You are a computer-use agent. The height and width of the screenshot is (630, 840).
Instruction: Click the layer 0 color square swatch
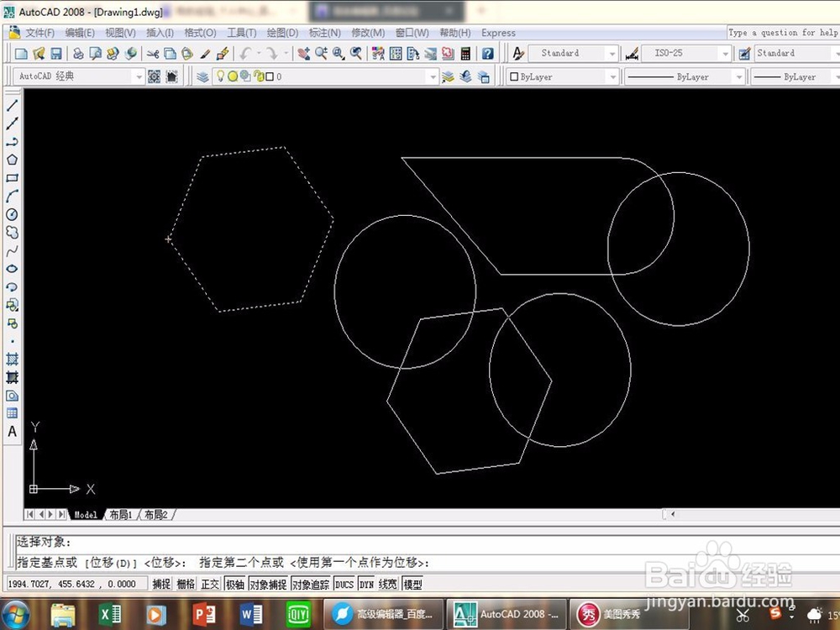(270, 76)
